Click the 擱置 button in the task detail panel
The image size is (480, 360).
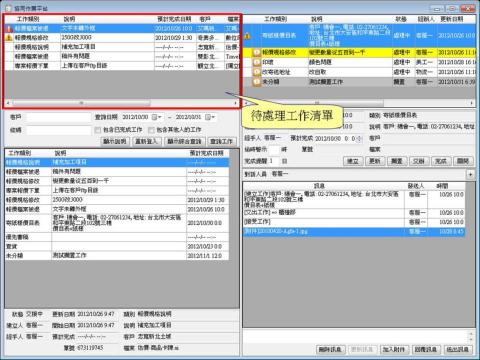pyautogui.click(x=397, y=161)
